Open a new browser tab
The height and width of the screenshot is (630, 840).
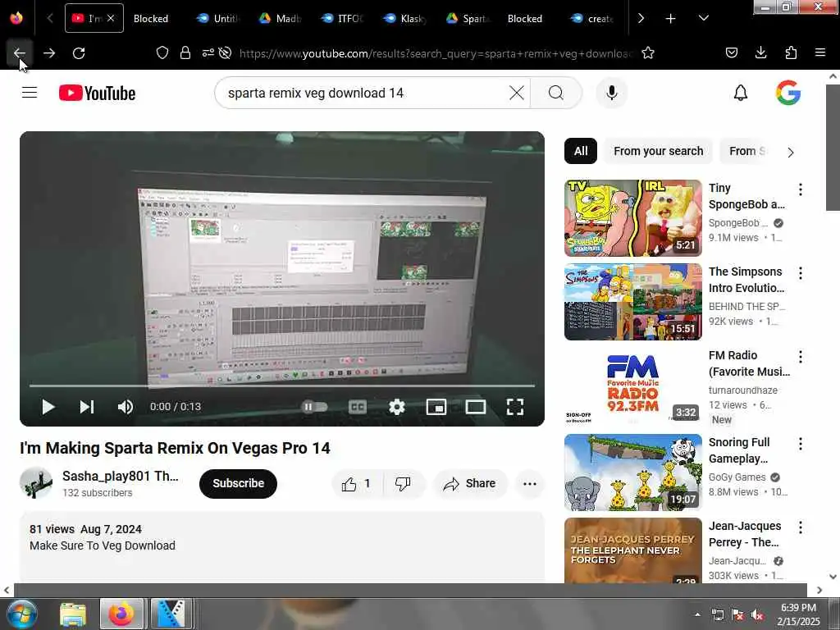671,19
